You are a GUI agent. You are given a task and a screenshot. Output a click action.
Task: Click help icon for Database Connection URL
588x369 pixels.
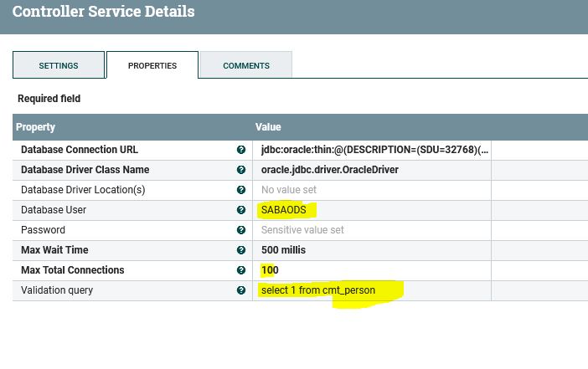pyautogui.click(x=241, y=150)
